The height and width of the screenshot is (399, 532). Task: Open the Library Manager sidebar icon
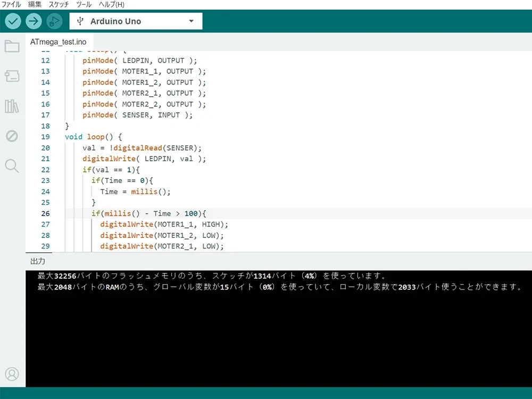pyautogui.click(x=12, y=106)
